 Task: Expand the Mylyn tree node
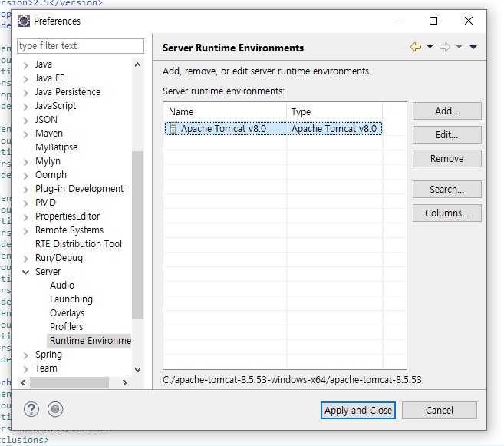tap(26, 162)
